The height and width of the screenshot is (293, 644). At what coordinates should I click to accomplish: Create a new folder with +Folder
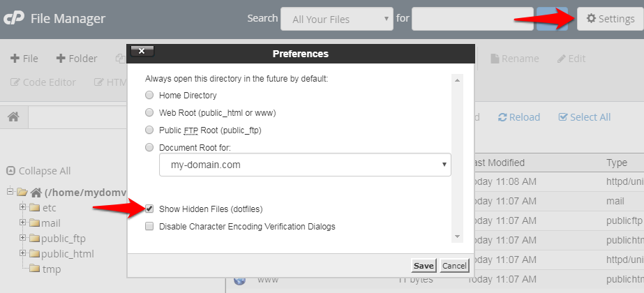77,59
